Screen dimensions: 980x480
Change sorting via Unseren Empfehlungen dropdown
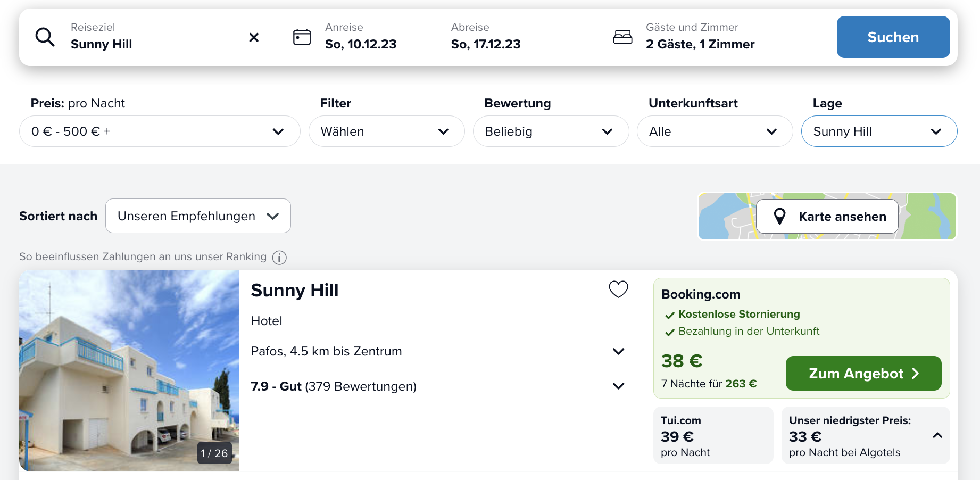[x=198, y=216]
